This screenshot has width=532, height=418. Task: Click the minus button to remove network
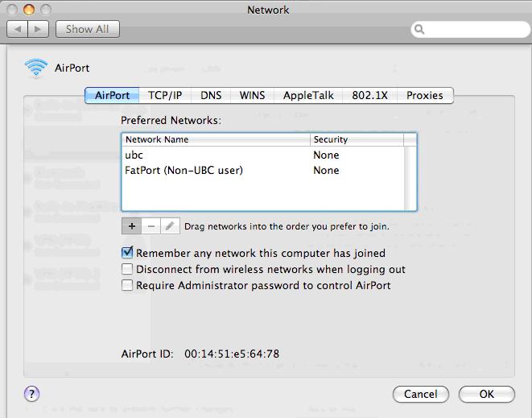click(x=151, y=226)
